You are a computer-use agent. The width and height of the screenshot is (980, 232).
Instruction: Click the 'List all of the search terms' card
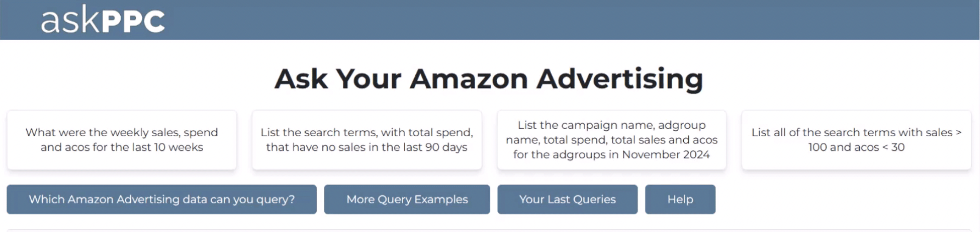click(856, 140)
